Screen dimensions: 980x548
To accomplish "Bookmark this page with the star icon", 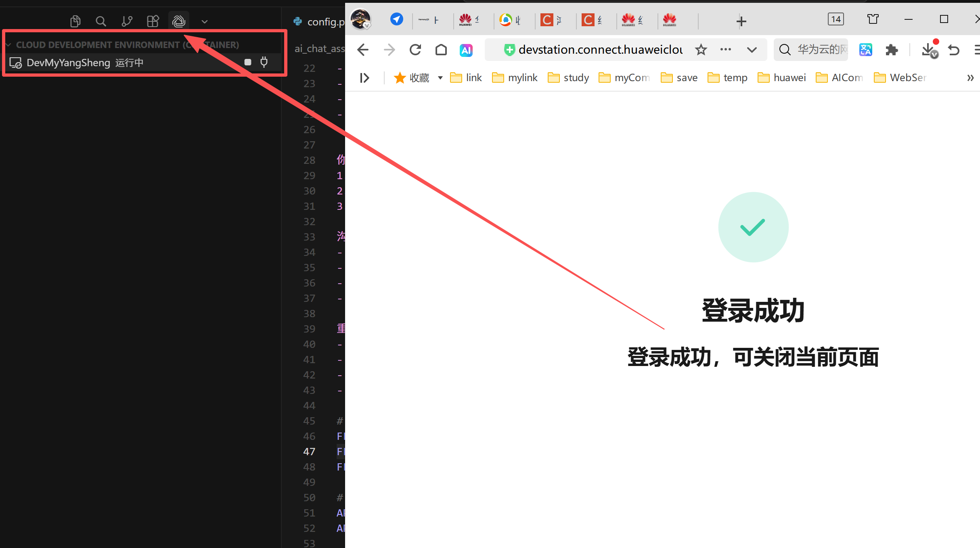I will point(701,50).
